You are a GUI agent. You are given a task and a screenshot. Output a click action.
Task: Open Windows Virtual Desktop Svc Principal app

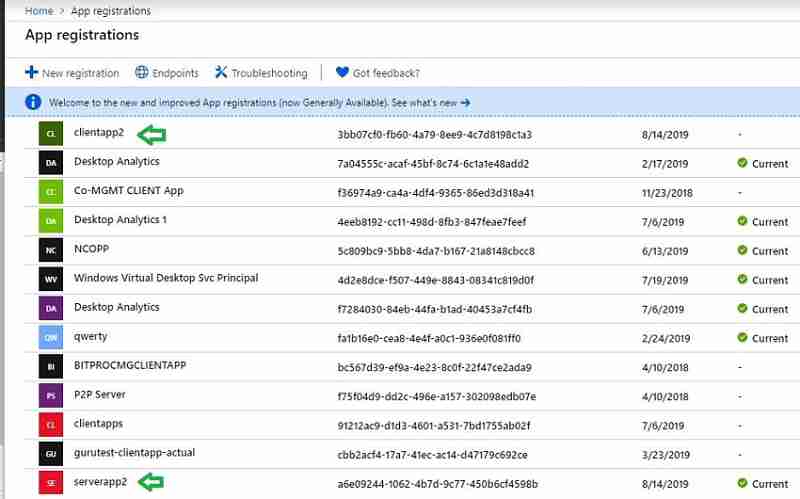(x=166, y=278)
